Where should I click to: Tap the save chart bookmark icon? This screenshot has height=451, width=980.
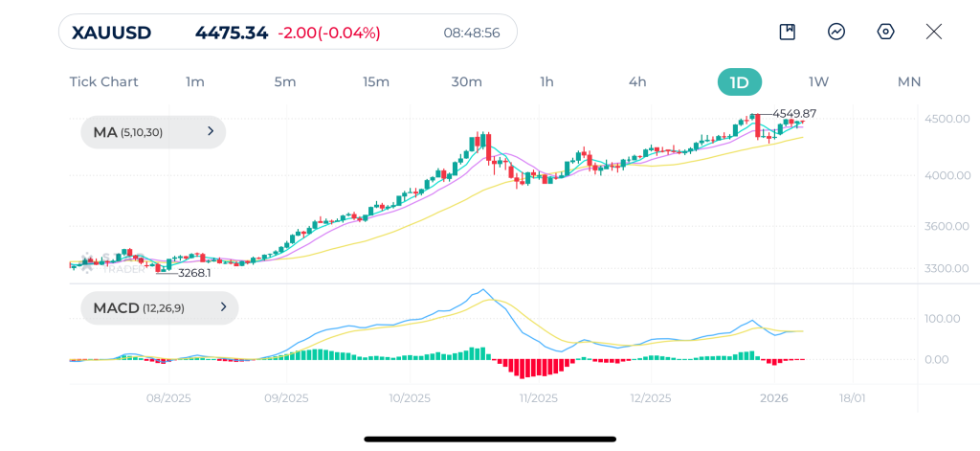coord(787,32)
